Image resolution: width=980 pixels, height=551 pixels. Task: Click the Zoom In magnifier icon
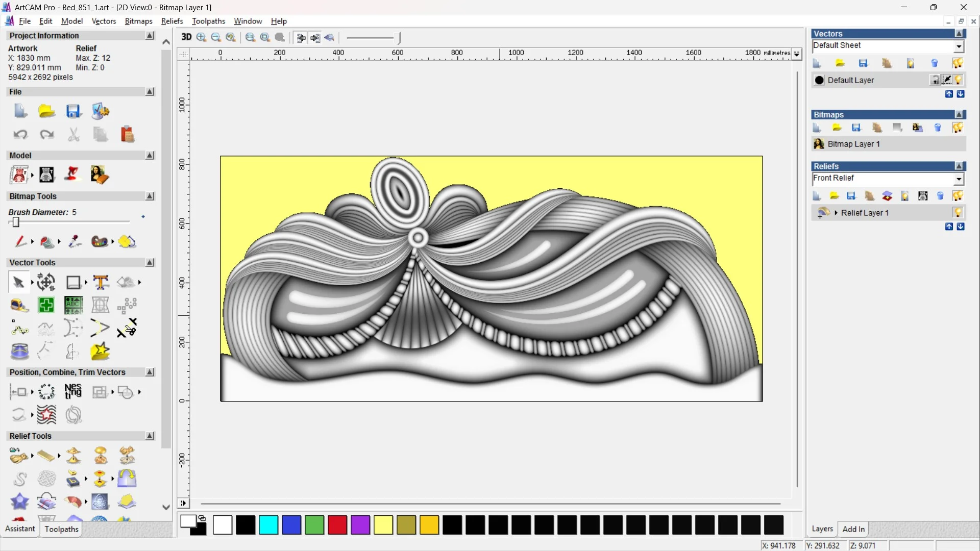(x=201, y=37)
